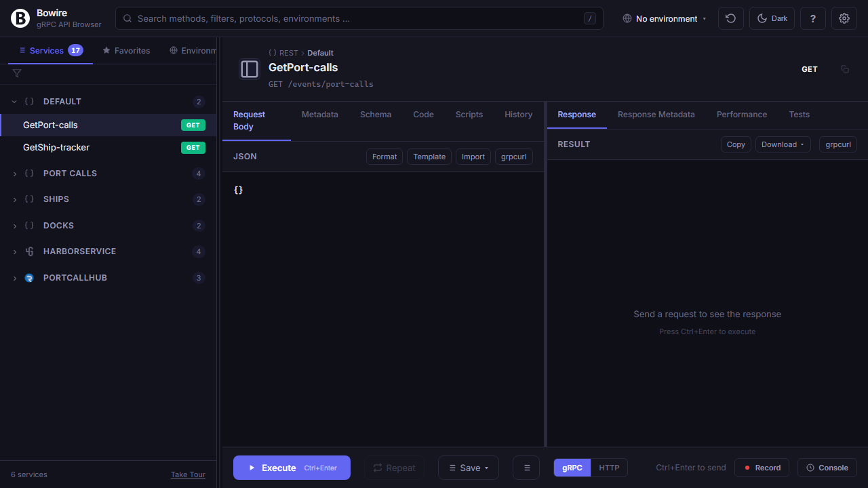This screenshot has height=488, width=868.
Task: Expand the SHIPS group
Action: tap(108, 199)
